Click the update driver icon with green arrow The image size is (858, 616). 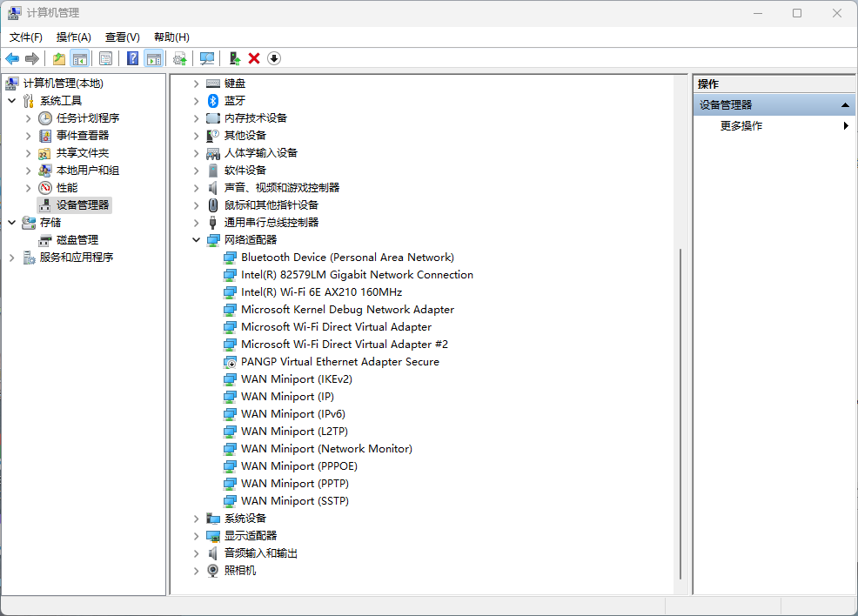point(234,58)
